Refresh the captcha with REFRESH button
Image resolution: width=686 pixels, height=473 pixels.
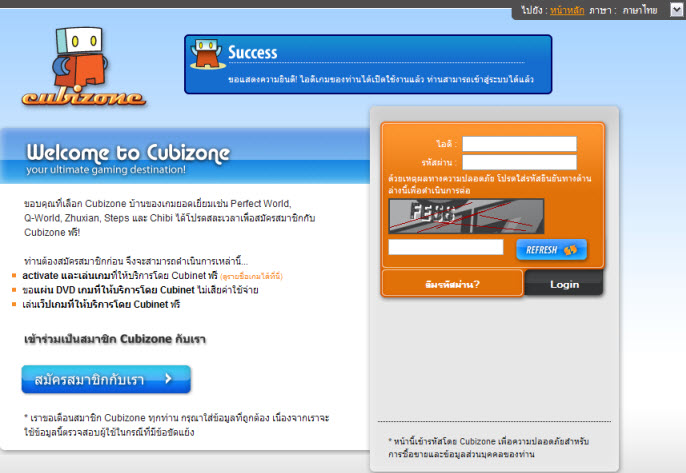[x=551, y=250]
